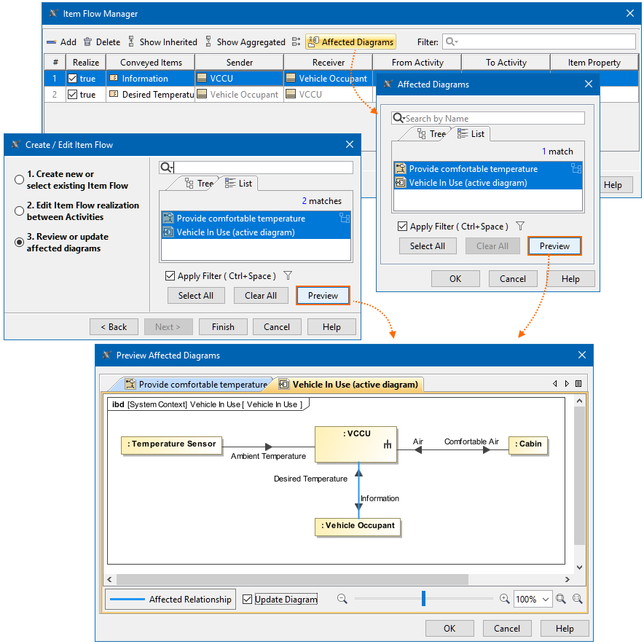
Task: Open tab list icon in preview dialog
Action: 578,384
